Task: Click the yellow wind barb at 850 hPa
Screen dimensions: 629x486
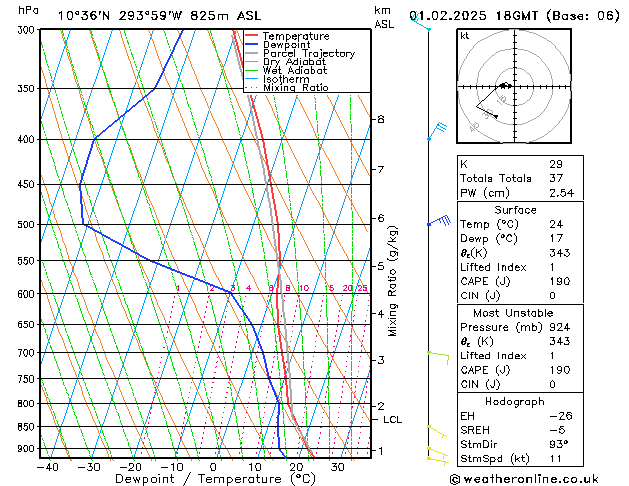Action: tap(437, 432)
